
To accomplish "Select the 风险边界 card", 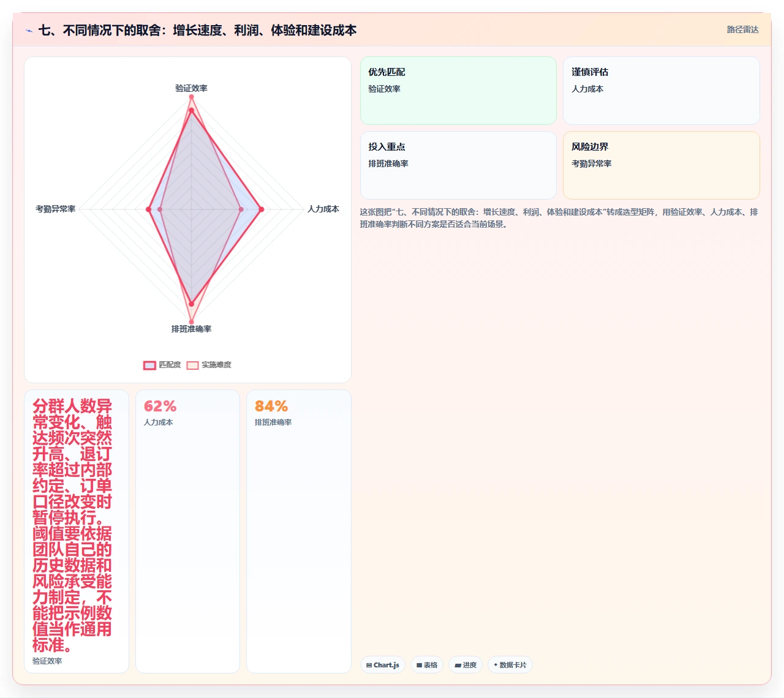I will (661, 165).
